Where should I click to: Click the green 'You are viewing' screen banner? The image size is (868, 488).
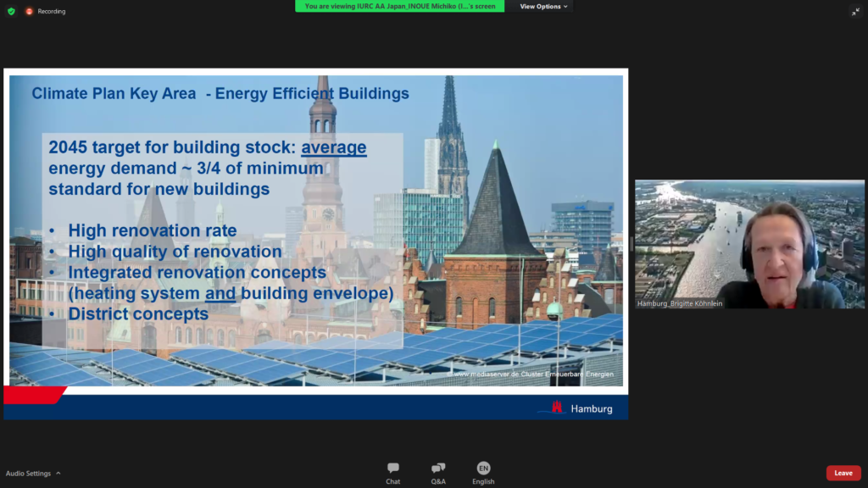point(399,6)
